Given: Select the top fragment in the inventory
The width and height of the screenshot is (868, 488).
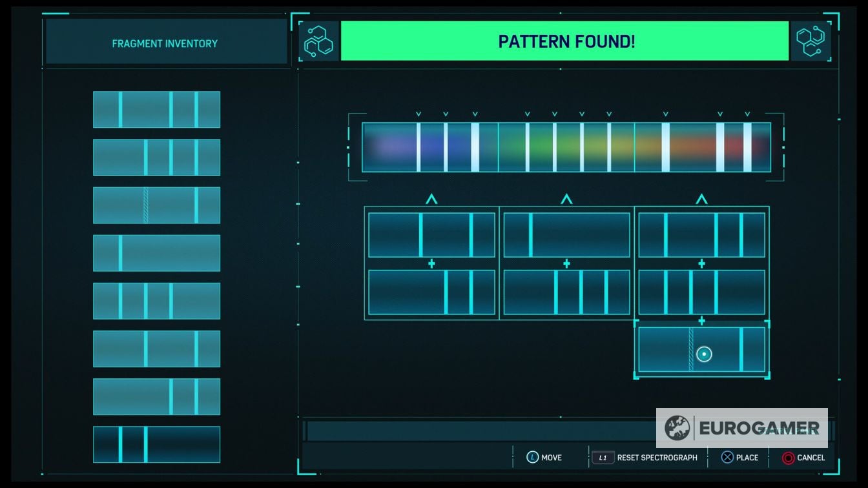Looking at the screenshot, I should (x=156, y=109).
